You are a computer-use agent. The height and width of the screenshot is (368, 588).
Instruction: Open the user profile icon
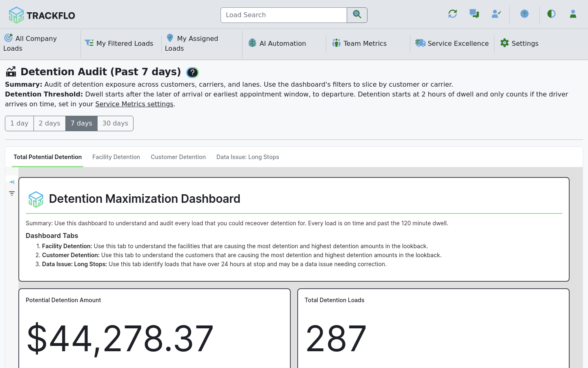point(573,14)
